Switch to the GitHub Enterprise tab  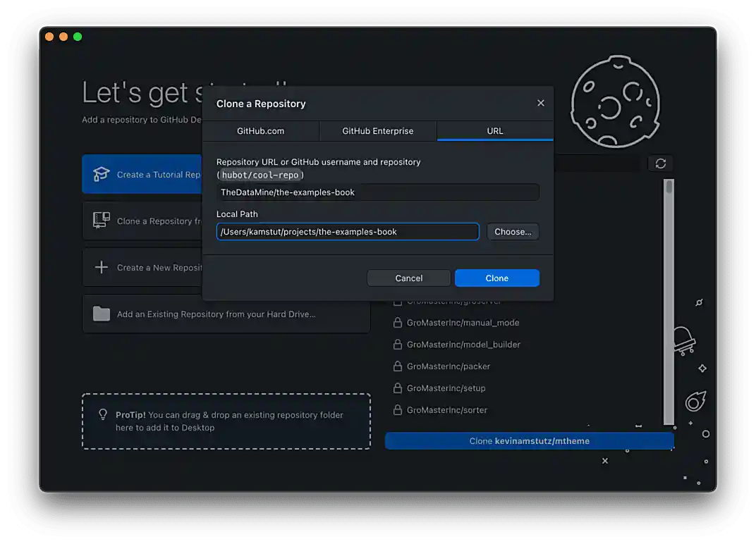[378, 131]
